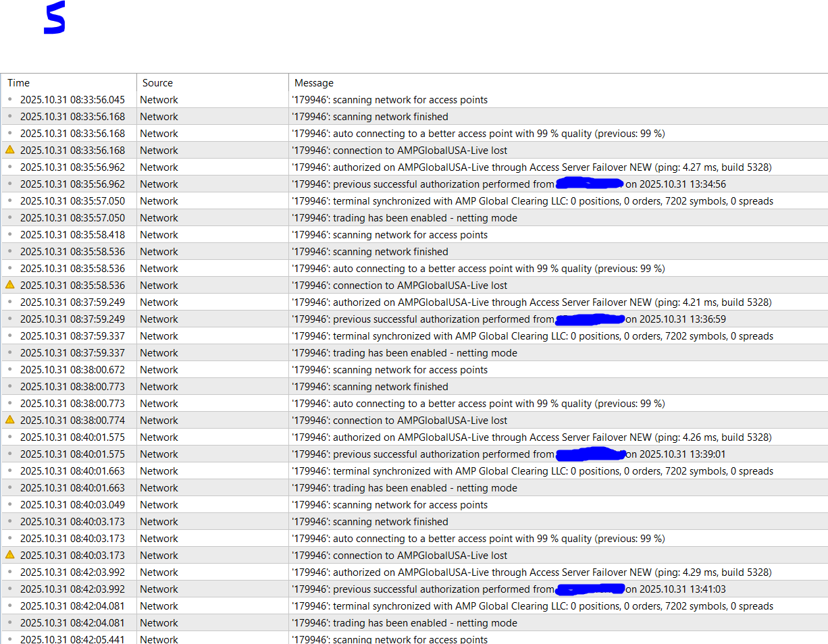This screenshot has height=644, width=828.
Task: Select previous authorization message ending 13:39:01
Action: tap(509, 454)
